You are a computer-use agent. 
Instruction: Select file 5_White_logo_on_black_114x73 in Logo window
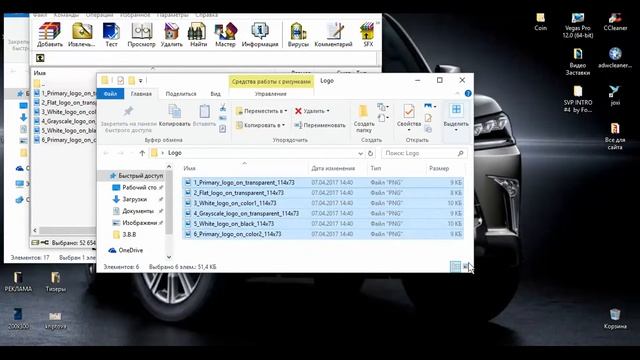(323, 224)
